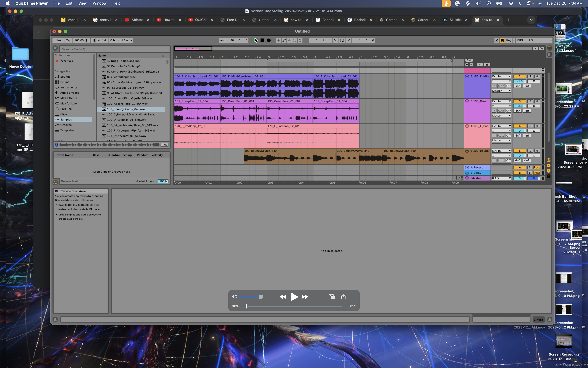
Task: Click the Arrangement Record circle button
Action: (269, 40)
